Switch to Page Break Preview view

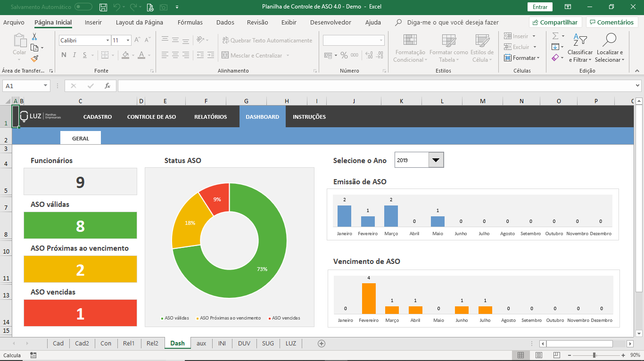[x=556, y=355]
